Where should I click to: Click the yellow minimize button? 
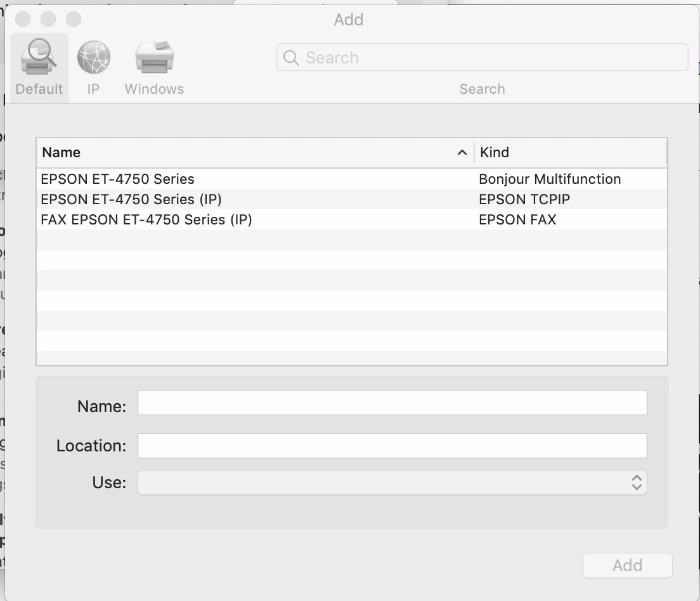pyautogui.click(x=48, y=19)
